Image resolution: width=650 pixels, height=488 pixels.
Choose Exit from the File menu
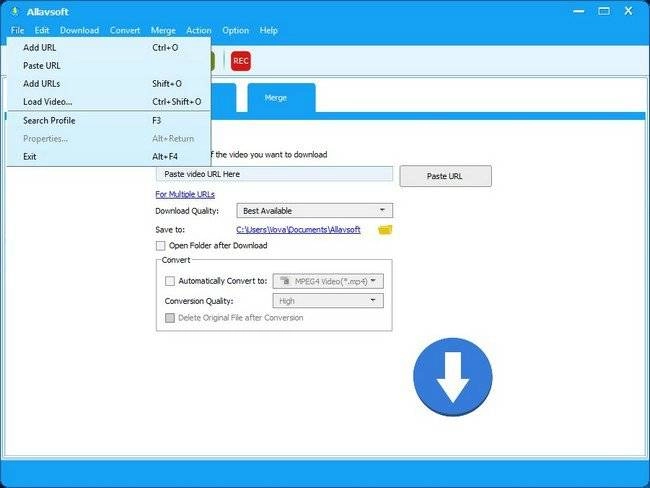pyautogui.click(x=109, y=157)
